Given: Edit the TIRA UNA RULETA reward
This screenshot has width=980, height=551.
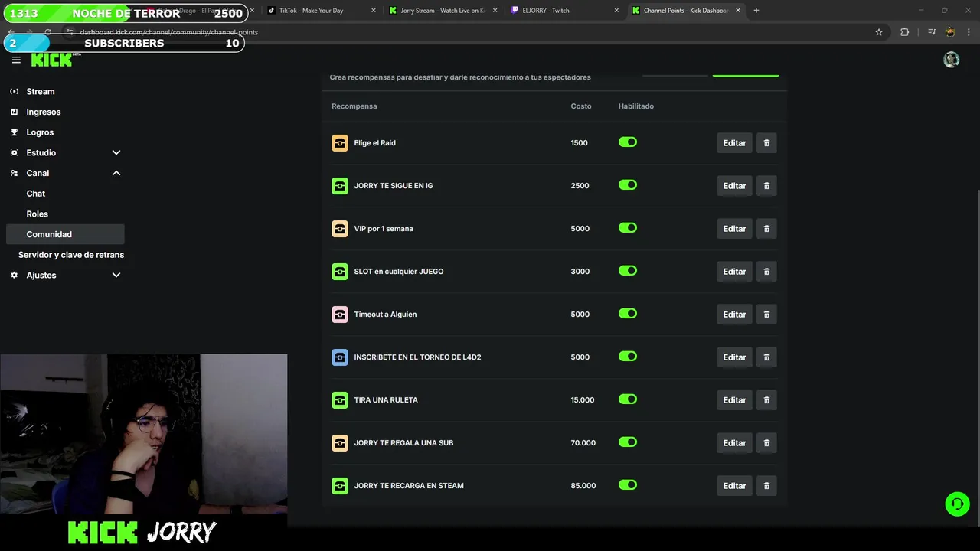Looking at the screenshot, I should point(734,400).
